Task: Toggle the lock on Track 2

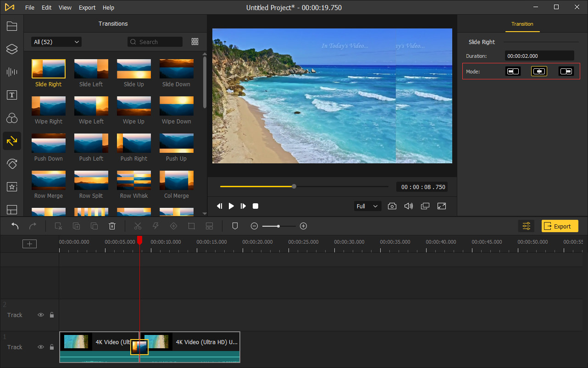Action: [52, 315]
